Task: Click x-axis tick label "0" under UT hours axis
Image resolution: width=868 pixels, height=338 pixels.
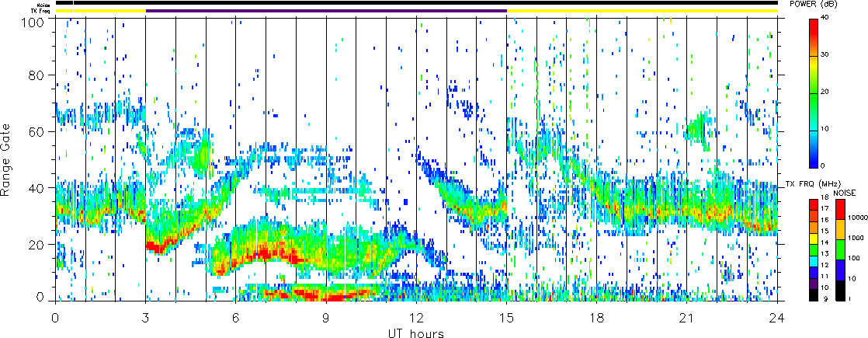Action: (x=55, y=318)
